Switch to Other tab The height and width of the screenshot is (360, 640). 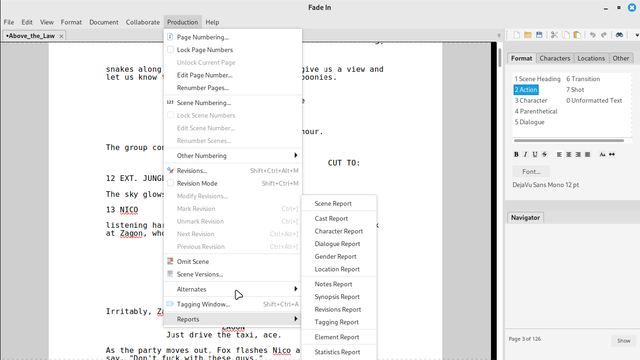pyautogui.click(x=620, y=58)
